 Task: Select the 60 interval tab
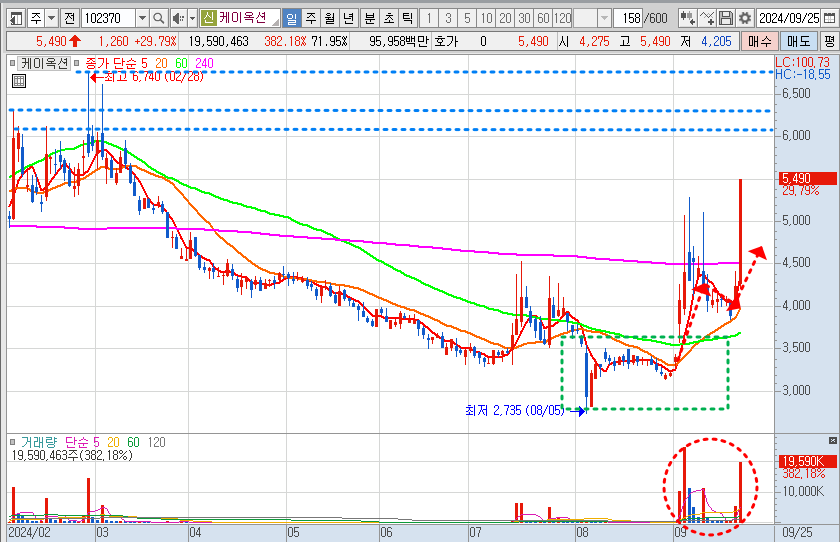pos(543,19)
